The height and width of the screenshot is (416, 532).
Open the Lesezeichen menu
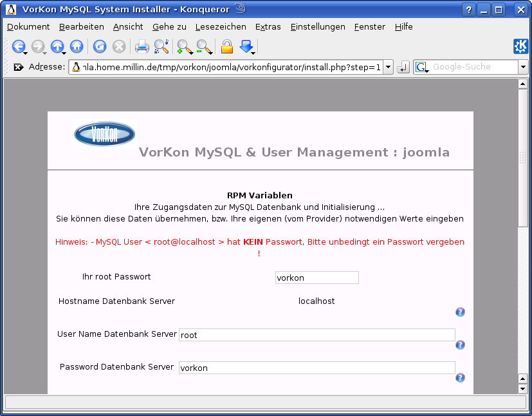[221, 27]
